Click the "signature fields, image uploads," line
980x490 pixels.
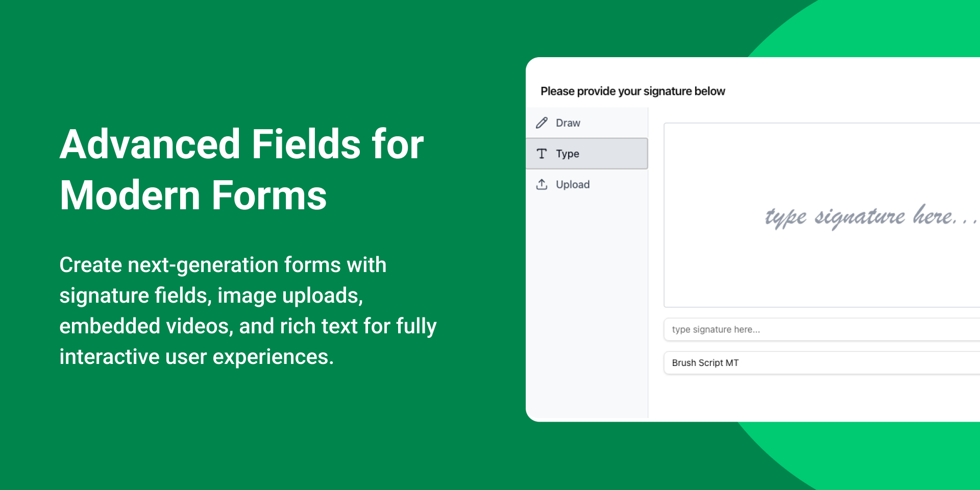(x=211, y=296)
